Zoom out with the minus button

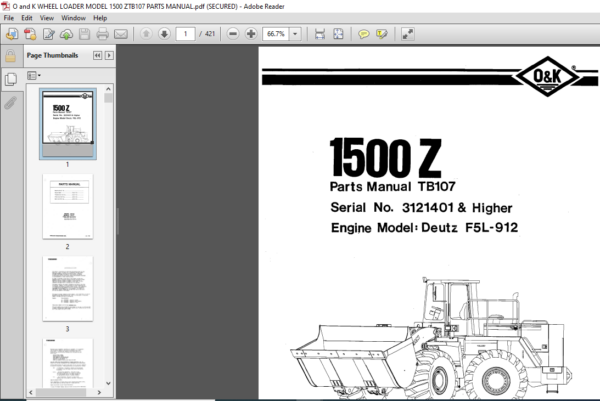pyautogui.click(x=233, y=34)
